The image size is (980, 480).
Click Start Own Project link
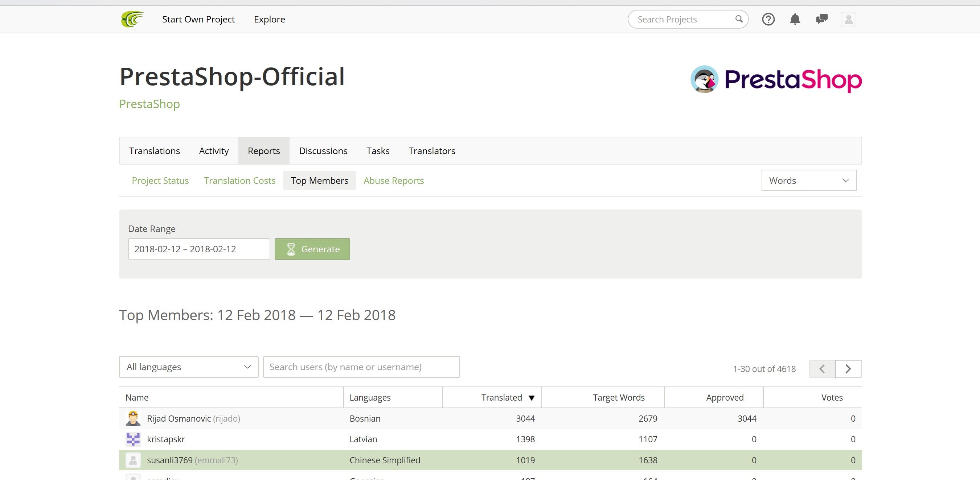(198, 19)
